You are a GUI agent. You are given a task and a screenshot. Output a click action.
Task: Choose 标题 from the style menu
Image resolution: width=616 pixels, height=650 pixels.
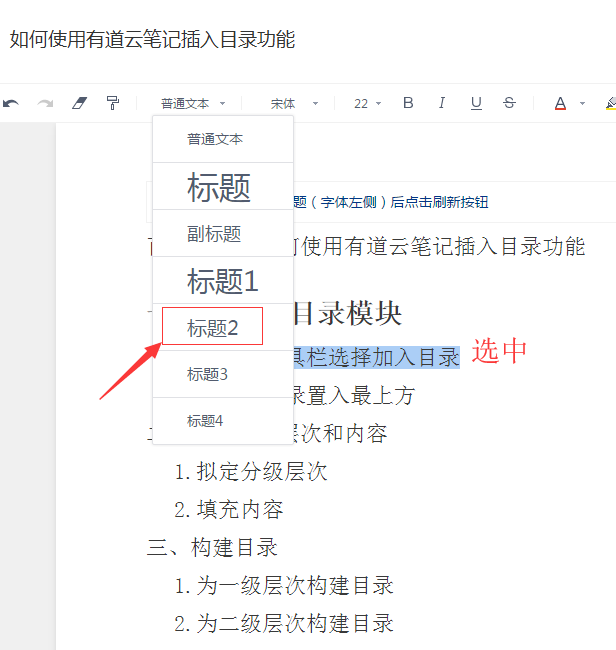[x=223, y=187]
